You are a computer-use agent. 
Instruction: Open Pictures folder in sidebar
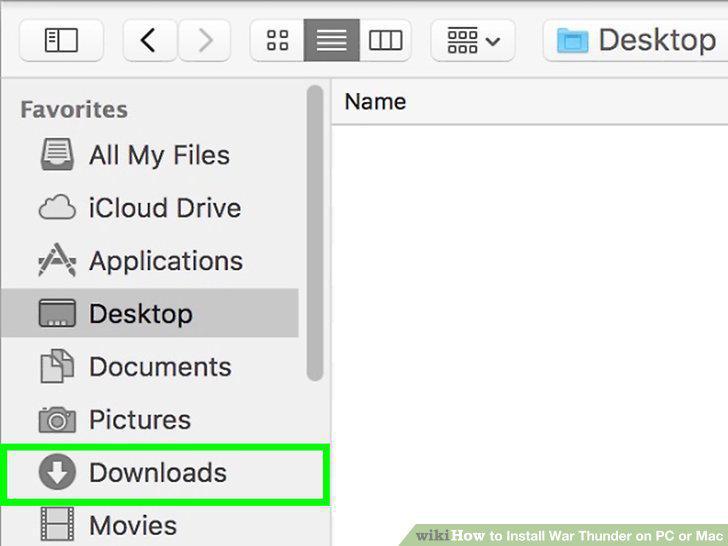coord(140,420)
